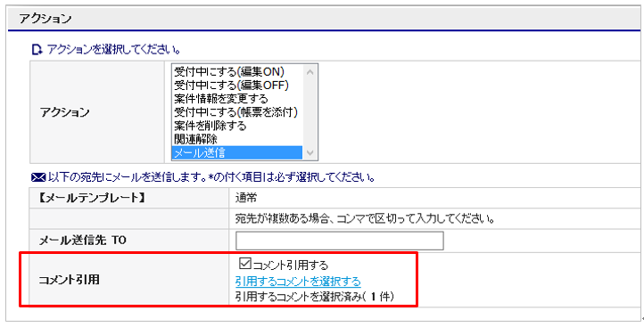Click action list scroll up arrow

click(x=310, y=72)
